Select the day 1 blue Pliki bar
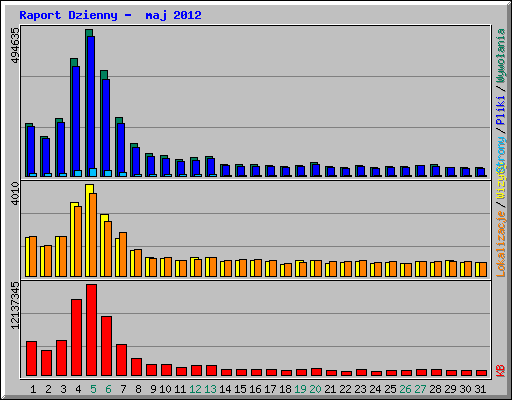 (x=31, y=151)
